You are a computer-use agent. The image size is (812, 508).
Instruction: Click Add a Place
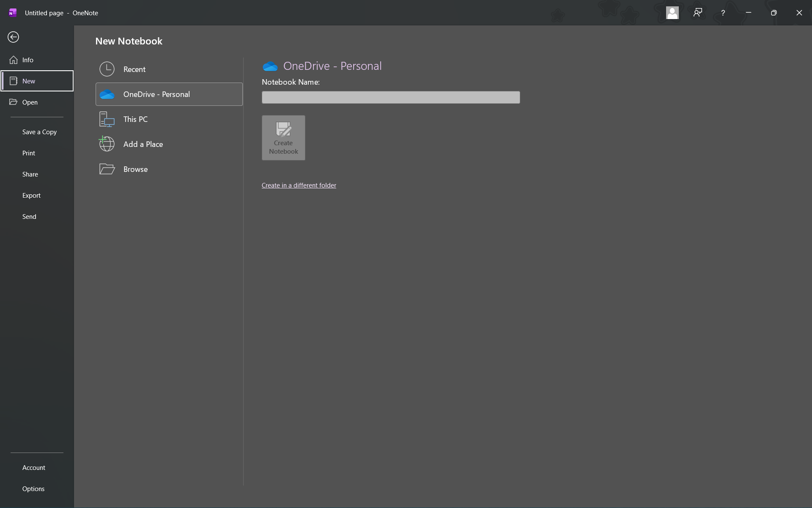coord(169,144)
